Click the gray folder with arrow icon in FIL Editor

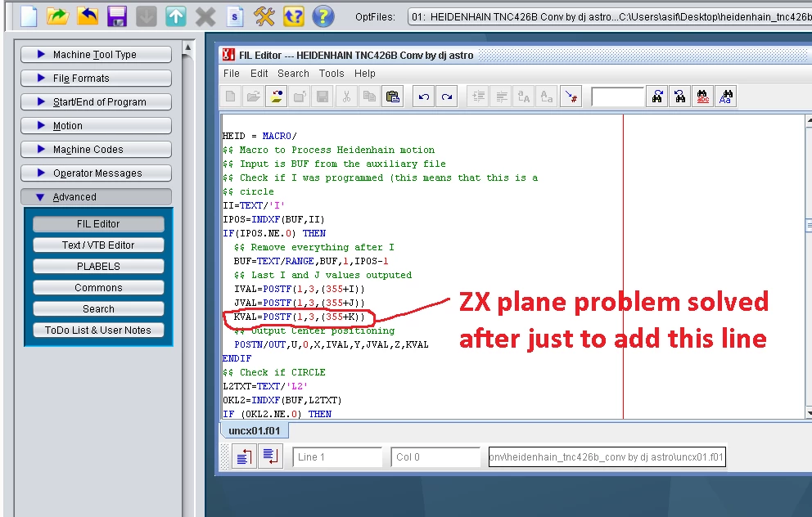coord(300,97)
